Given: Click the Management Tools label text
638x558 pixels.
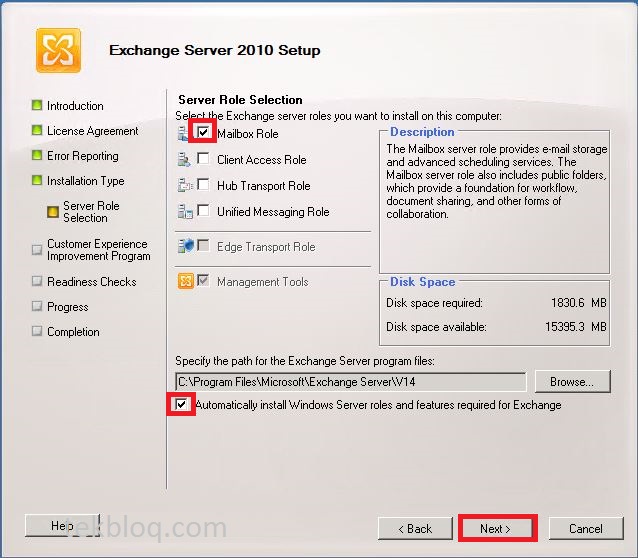Looking at the screenshot, I should click(x=262, y=282).
